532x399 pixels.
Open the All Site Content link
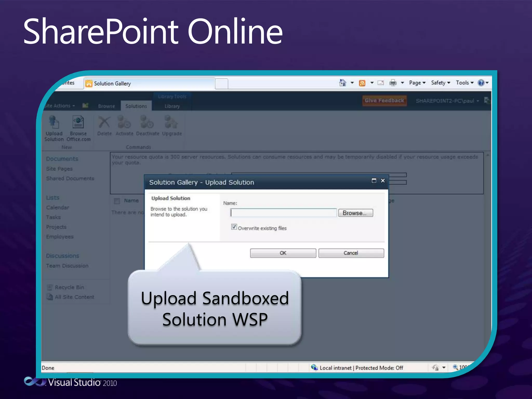75,297
